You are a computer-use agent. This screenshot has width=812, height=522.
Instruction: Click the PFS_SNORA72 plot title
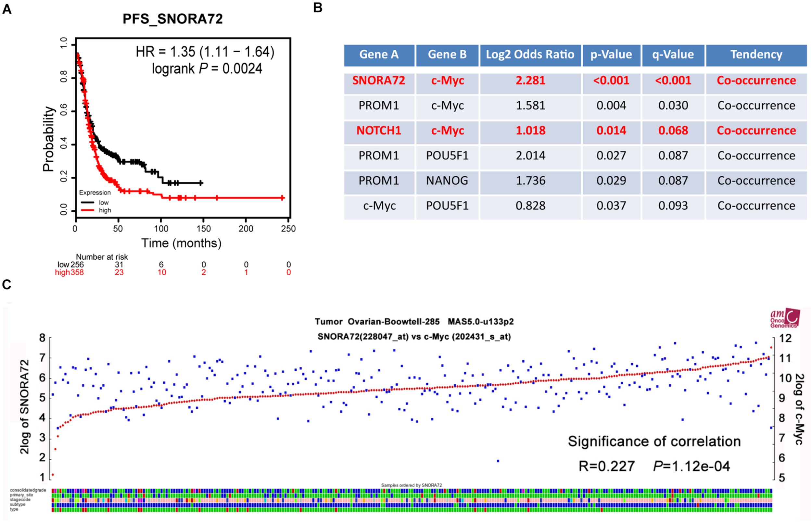172,19
